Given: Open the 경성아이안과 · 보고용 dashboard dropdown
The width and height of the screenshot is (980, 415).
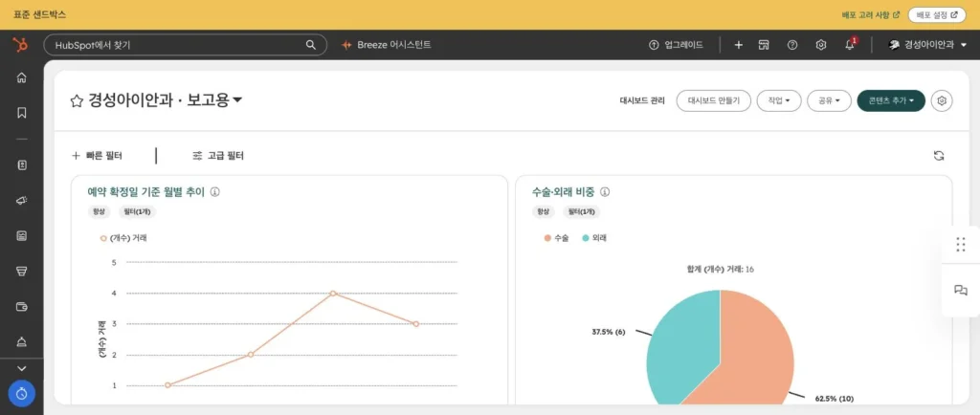Looking at the screenshot, I should point(166,100).
